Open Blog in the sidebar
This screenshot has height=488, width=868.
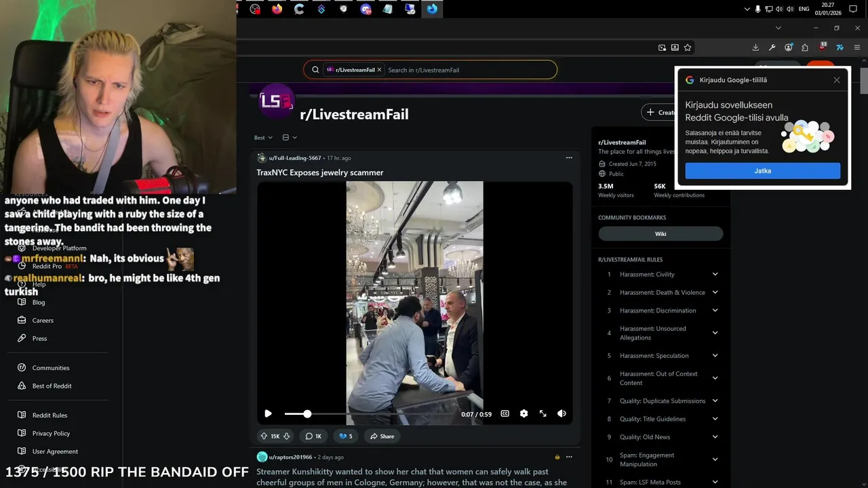click(x=39, y=302)
